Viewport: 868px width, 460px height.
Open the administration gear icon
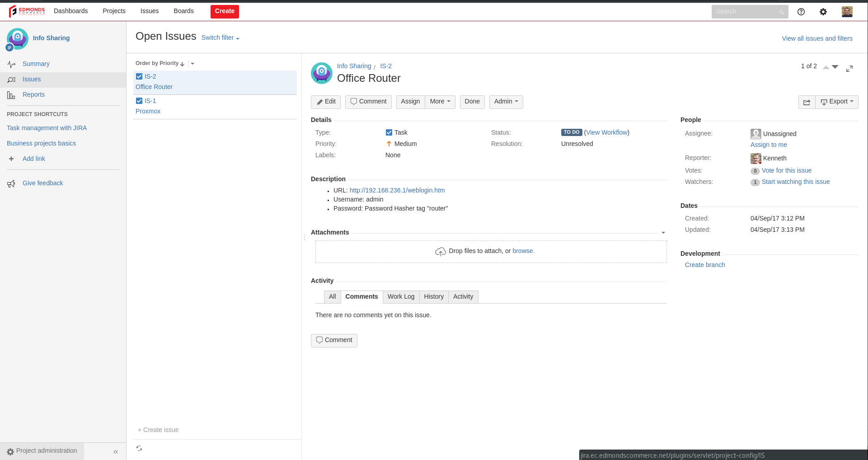click(x=823, y=12)
